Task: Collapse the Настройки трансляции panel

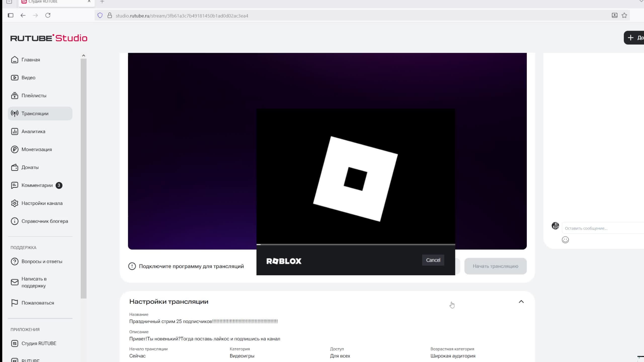Action: 521,302
